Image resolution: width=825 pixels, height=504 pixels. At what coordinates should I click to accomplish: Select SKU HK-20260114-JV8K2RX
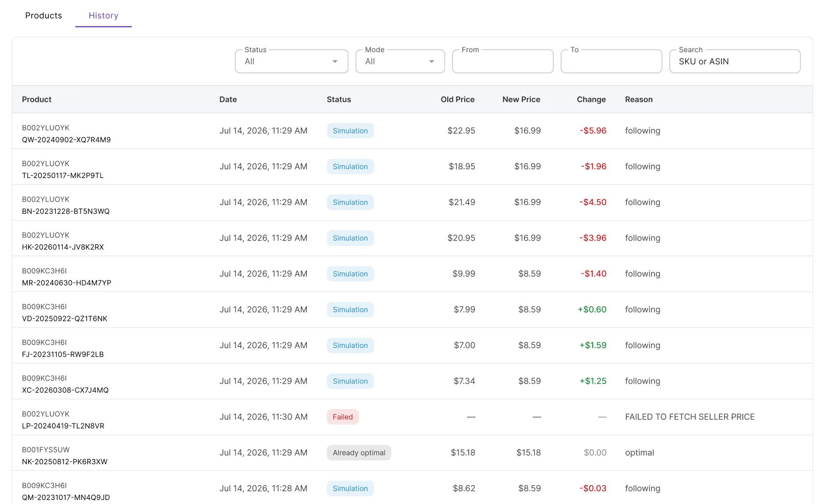click(x=63, y=247)
